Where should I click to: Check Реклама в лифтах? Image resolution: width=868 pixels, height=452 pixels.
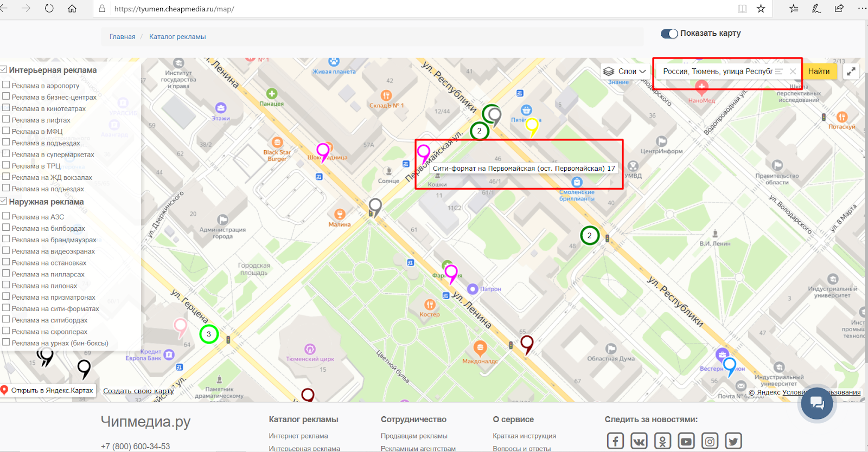(x=7, y=119)
